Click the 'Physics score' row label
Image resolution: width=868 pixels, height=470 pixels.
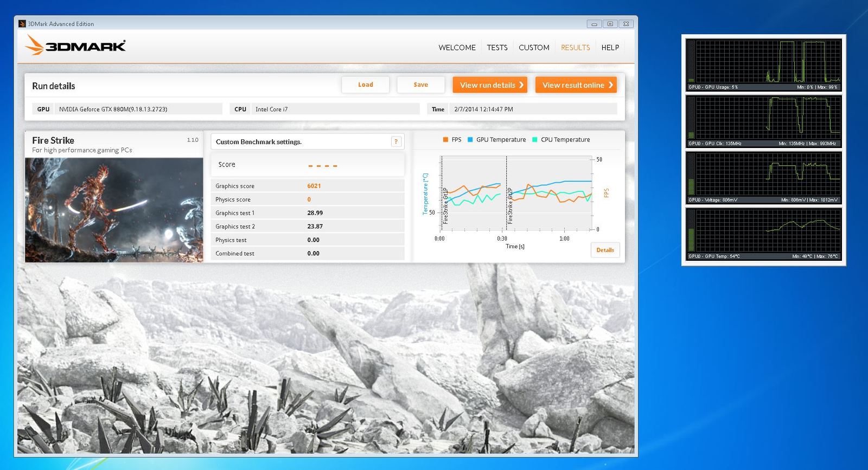(x=233, y=199)
